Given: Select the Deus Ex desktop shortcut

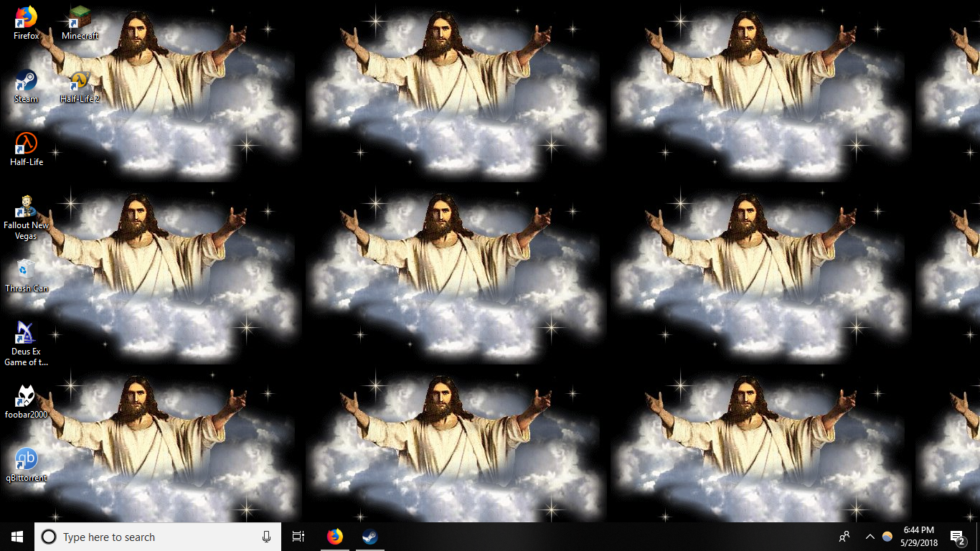Looking at the screenshot, I should tap(27, 344).
